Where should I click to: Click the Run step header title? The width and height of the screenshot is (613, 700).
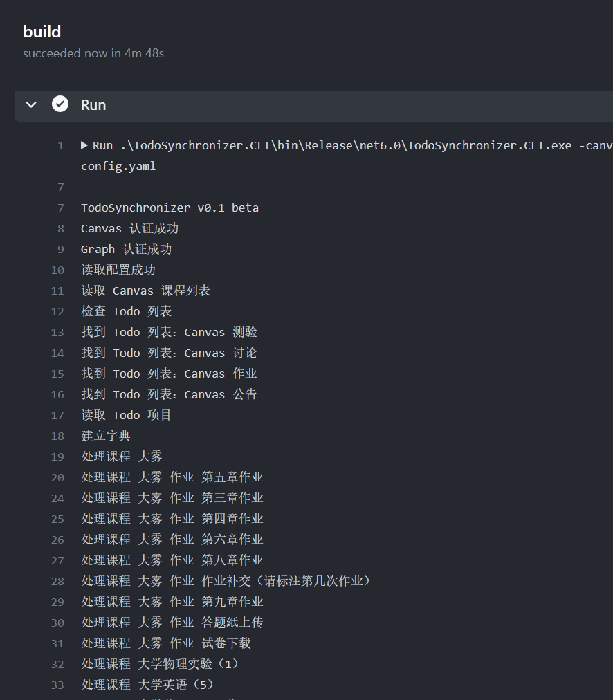(93, 105)
